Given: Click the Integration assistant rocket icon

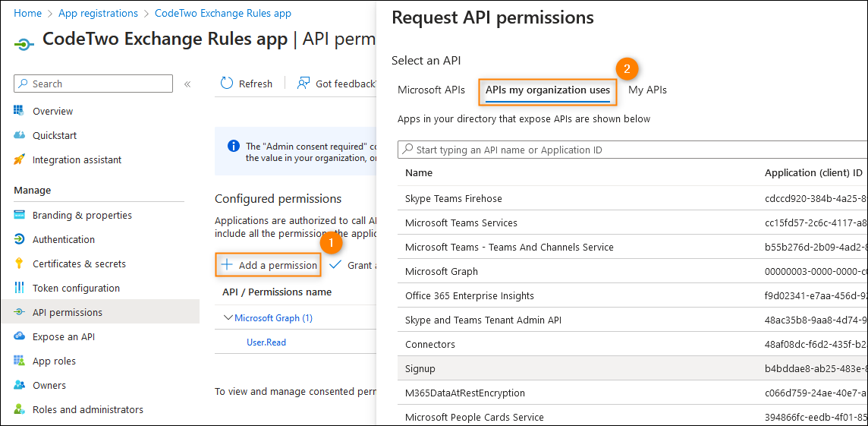Looking at the screenshot, I should 20,159.
